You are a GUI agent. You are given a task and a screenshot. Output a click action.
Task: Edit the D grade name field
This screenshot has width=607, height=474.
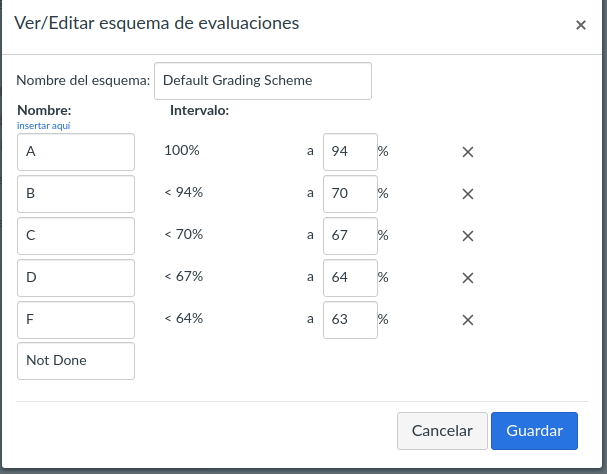(x=76, y=278)
